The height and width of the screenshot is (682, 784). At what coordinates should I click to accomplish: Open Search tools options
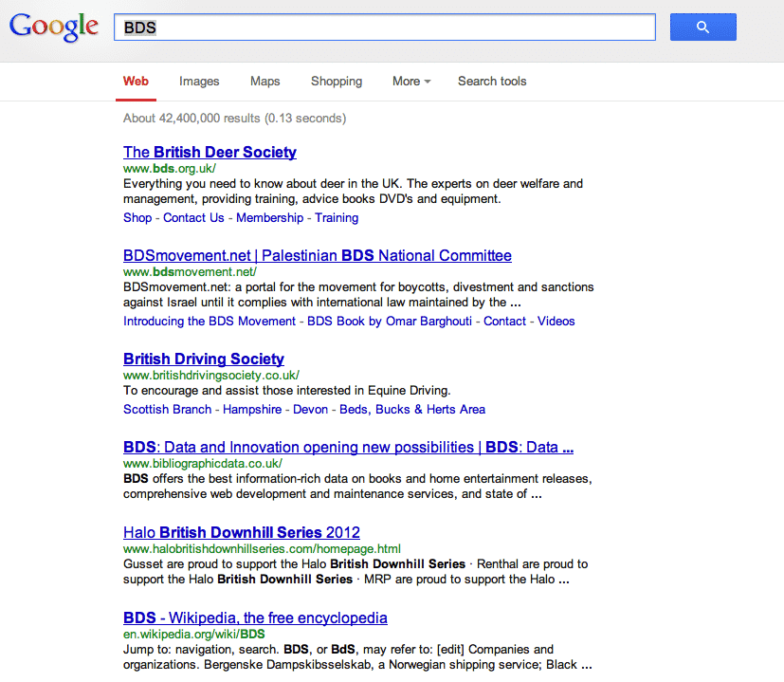coord(492,81)
